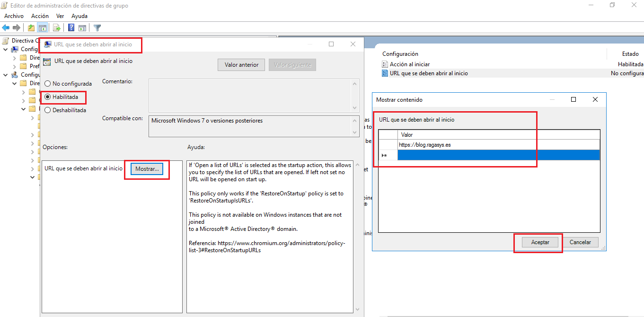
Task: Click the scroll up arrow of the Comentario box
Action: click(x=355, y=83)
